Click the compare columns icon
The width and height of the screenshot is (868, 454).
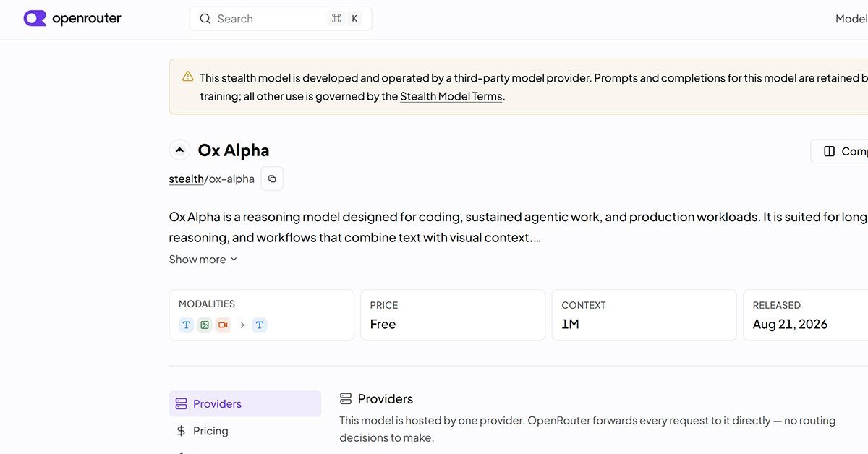830,151
